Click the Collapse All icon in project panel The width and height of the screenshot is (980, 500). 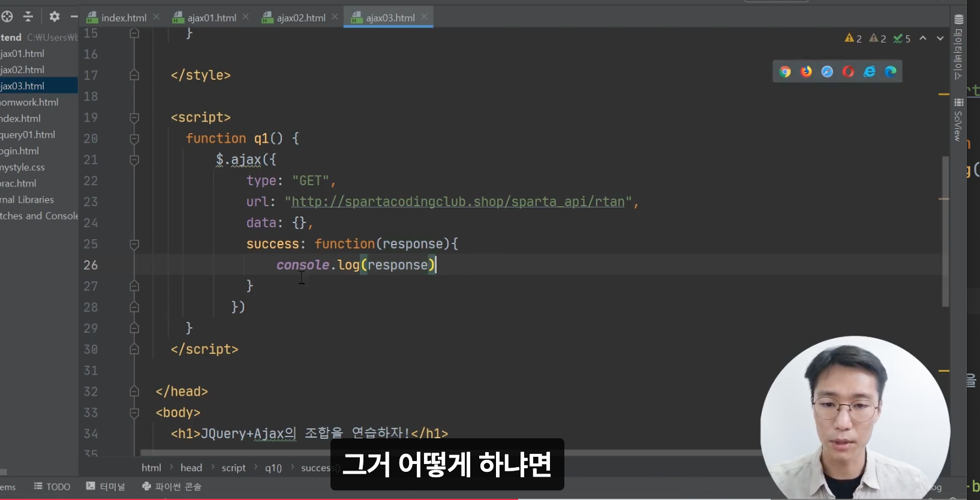click(28, 17)
